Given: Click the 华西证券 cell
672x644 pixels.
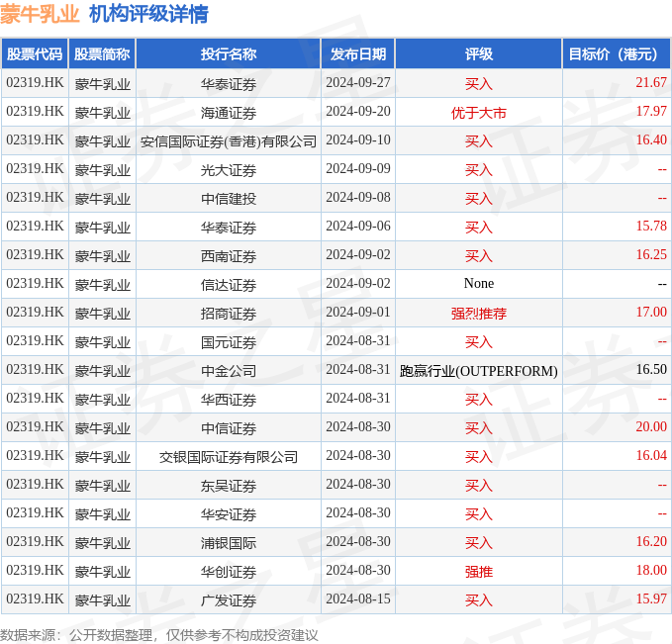Looking at the screenshot, I should pos(229,400).
